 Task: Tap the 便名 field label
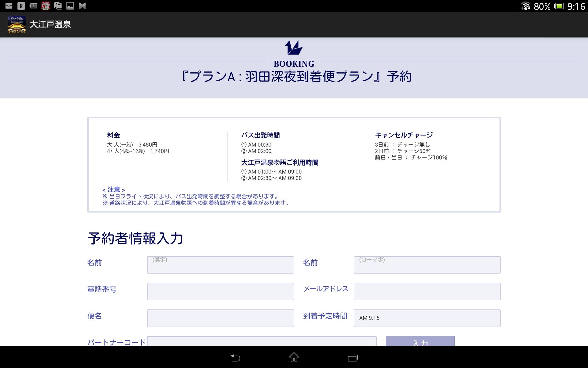click(x=95, y=316)
